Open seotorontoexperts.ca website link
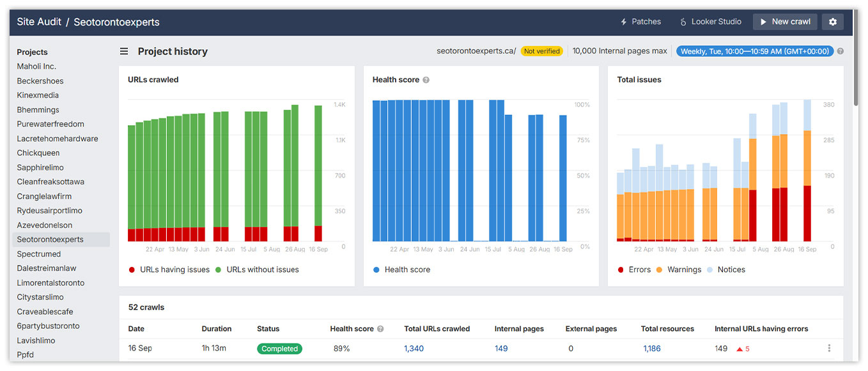 [x=481, y=50]
